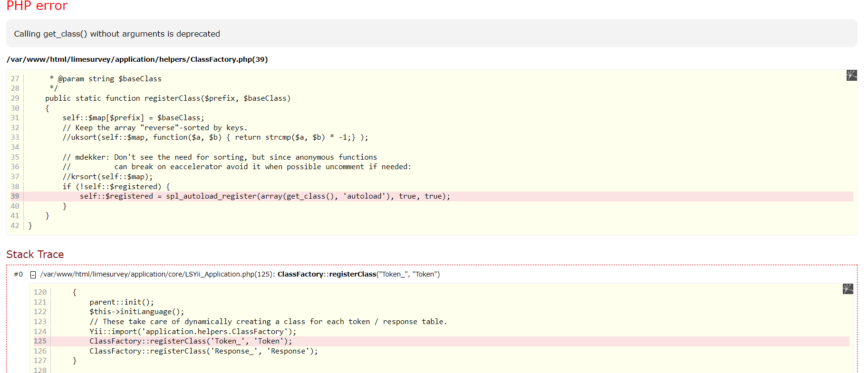Click the commented-out //krsort(self::$map) line
868x373 pixels.
tap(107, 177)
